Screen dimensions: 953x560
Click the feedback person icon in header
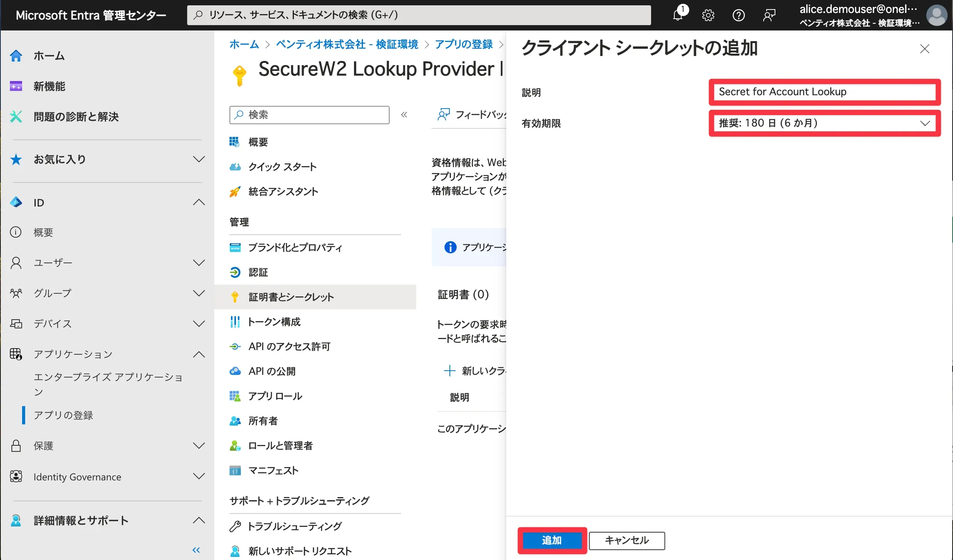(769, 15)
